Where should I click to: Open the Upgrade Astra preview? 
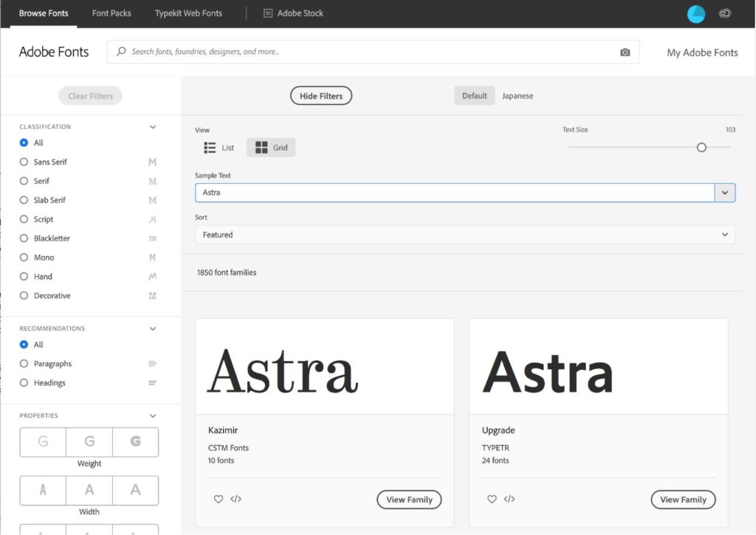(x=598, y=366)
